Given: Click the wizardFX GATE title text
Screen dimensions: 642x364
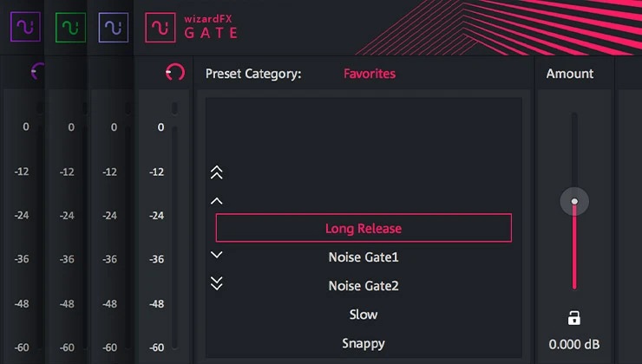Looking at the screenshot, I should tap(209, 28).
